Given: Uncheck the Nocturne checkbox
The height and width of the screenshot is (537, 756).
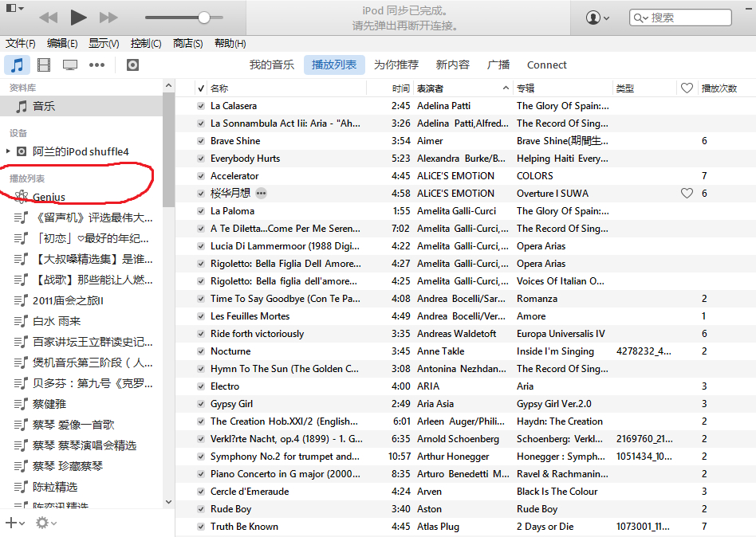Looking at the screenshot, I should pyautogui.click(x=201, y=351).
